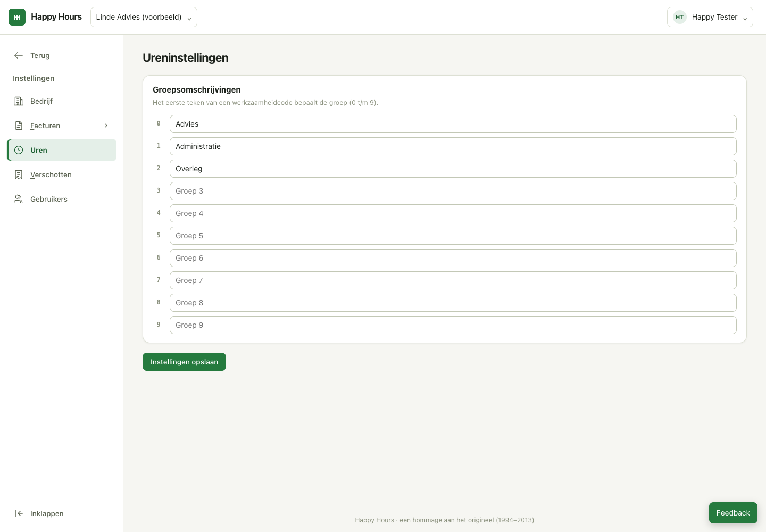Click the people icon next to Gebruikers

pos(19,199)
